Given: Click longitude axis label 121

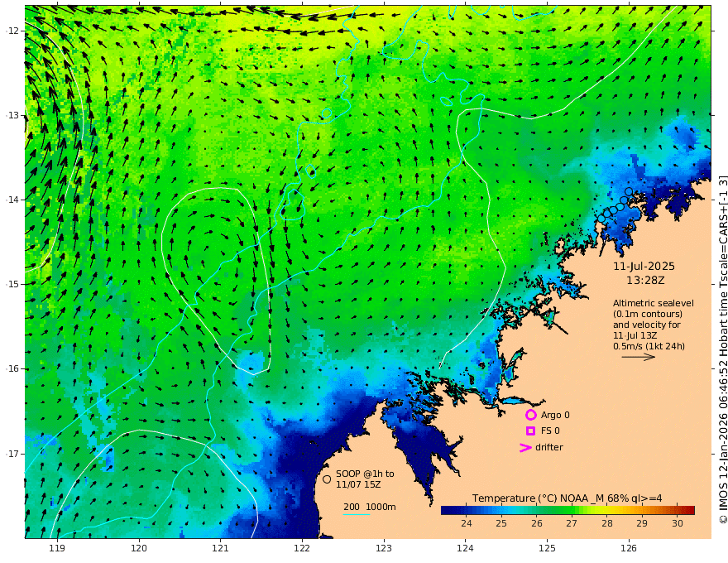Looking at the screenshot, I should (x=221, y=548).
